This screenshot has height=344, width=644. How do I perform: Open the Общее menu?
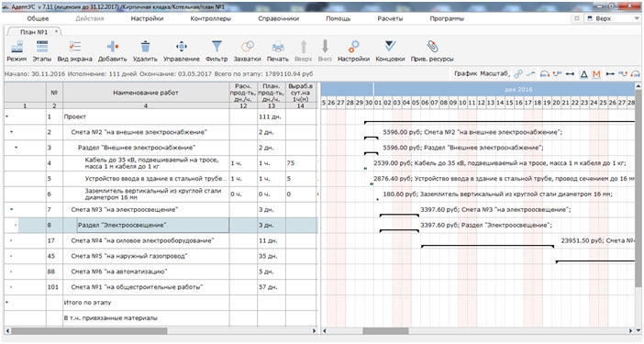click(38, 18)
